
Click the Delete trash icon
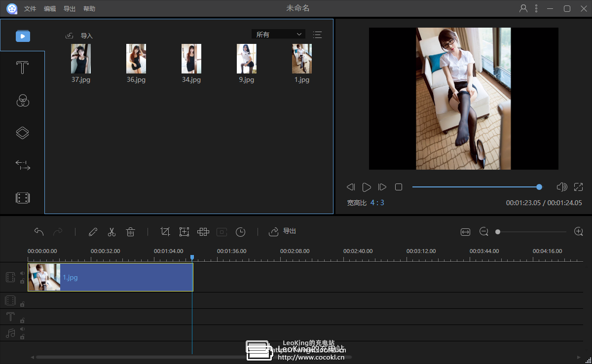click(131, 232)
